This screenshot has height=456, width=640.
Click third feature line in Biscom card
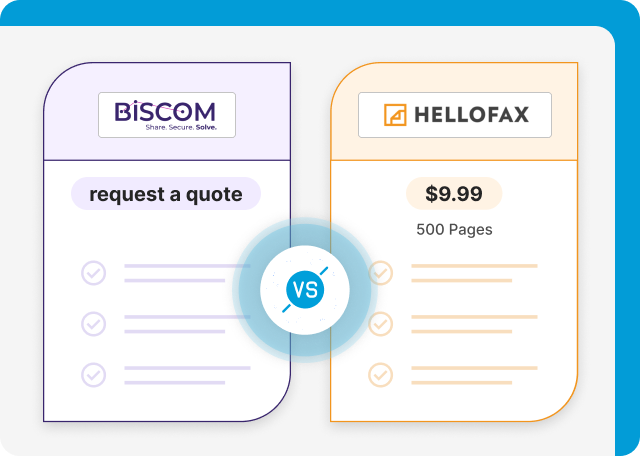click(185, 374)
